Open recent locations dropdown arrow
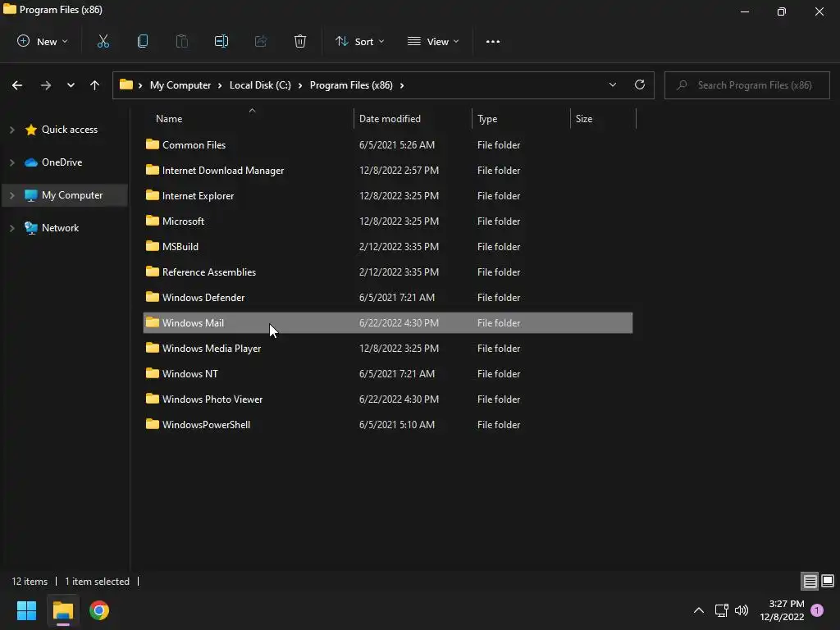This screenshot has height=630, width=840. [x=71, y=85]
